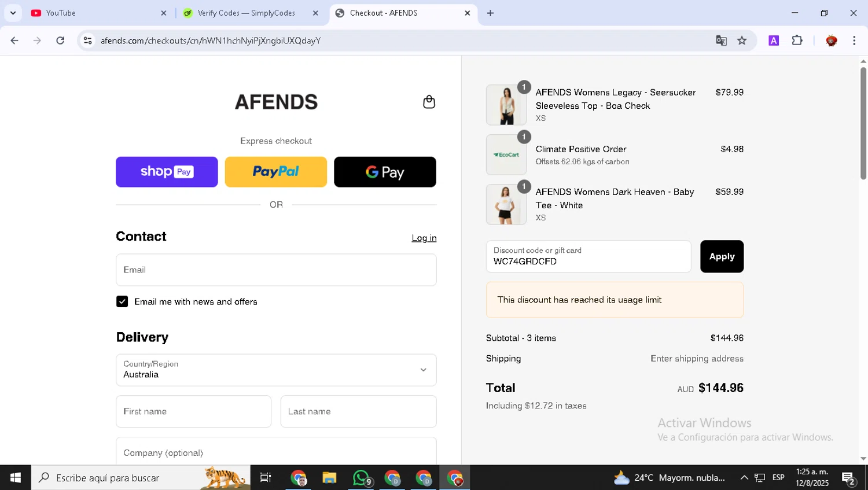
Task: Click the Baby Tee White product thumbnail
Action: (506, 204)
